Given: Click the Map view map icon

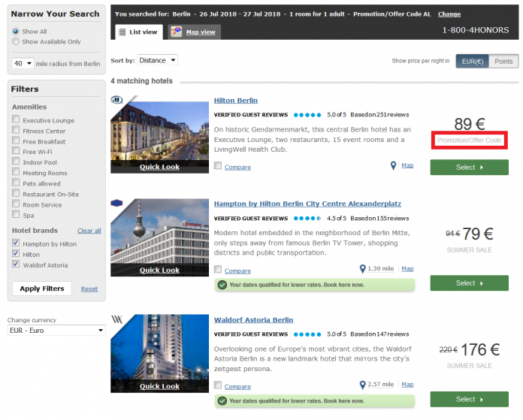Looking at the screenshot, I should (176, 32).
